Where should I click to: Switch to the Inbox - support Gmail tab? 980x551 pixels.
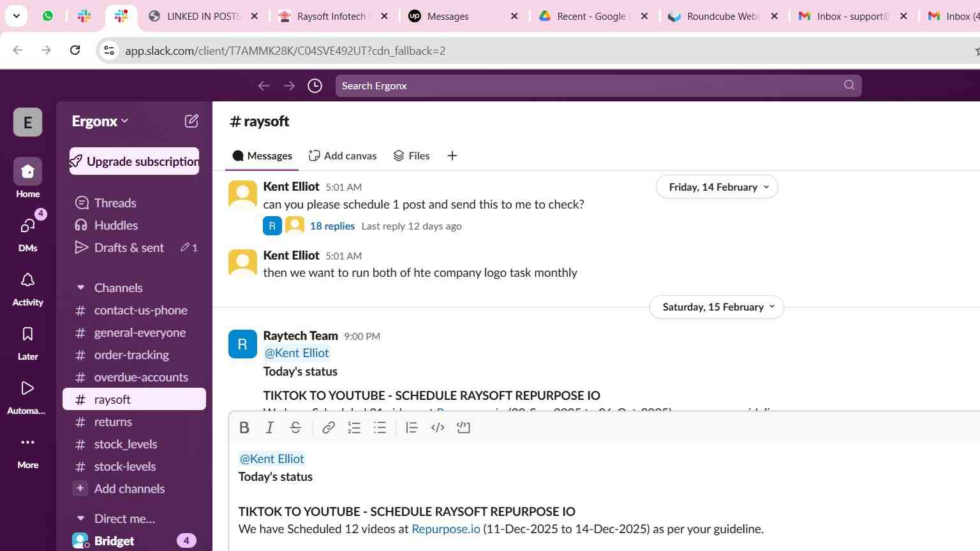852,16
